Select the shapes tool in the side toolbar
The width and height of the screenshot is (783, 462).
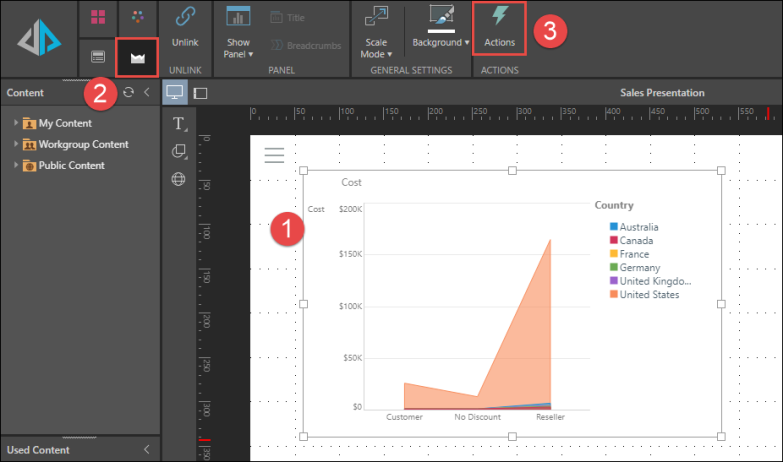tap(179, 152)
